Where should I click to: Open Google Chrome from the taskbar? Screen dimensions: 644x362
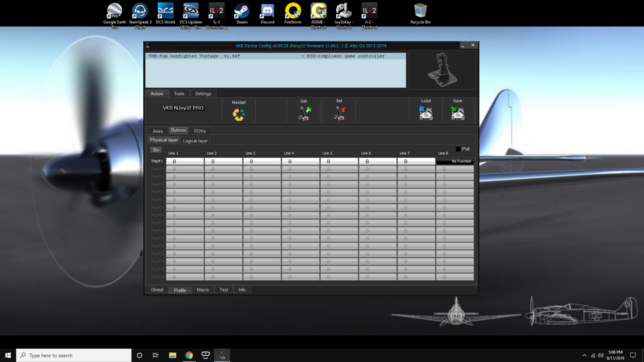click(189, 355)
